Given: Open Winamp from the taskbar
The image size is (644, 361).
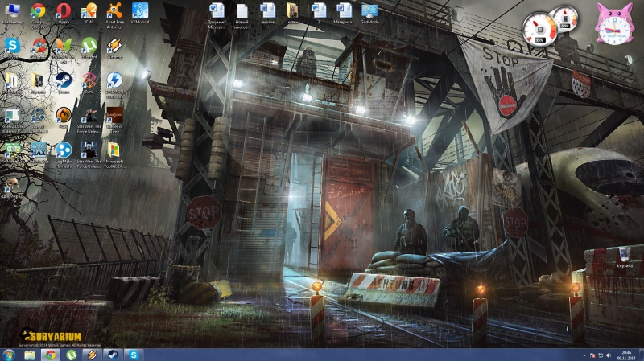Looking at the screenshot, I should click(x=92, y=355).
